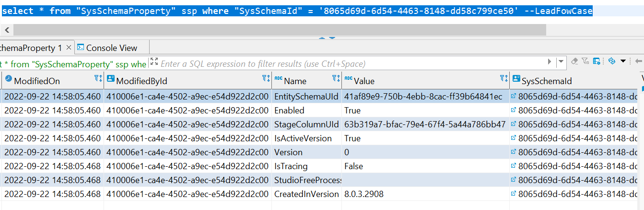Select the Enabled name cell
The width and height of the screenshot is (644, 210).
click(x=306, y=111)
